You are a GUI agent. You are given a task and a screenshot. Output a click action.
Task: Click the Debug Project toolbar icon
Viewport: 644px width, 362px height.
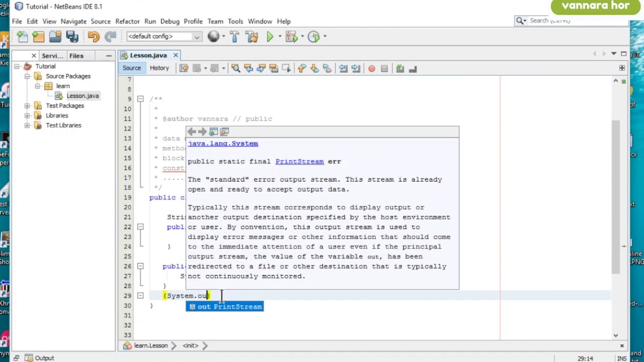click(291, 36)
